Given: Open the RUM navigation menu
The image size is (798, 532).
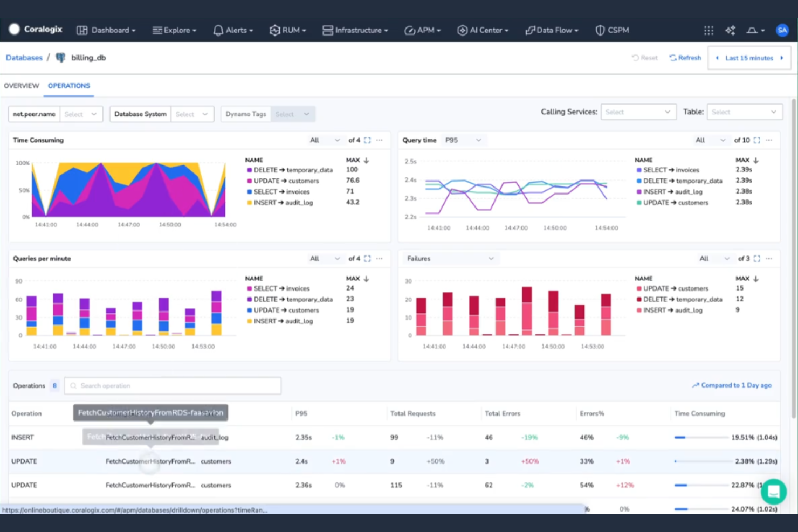Looking at the screenshot, I should 288,30.
